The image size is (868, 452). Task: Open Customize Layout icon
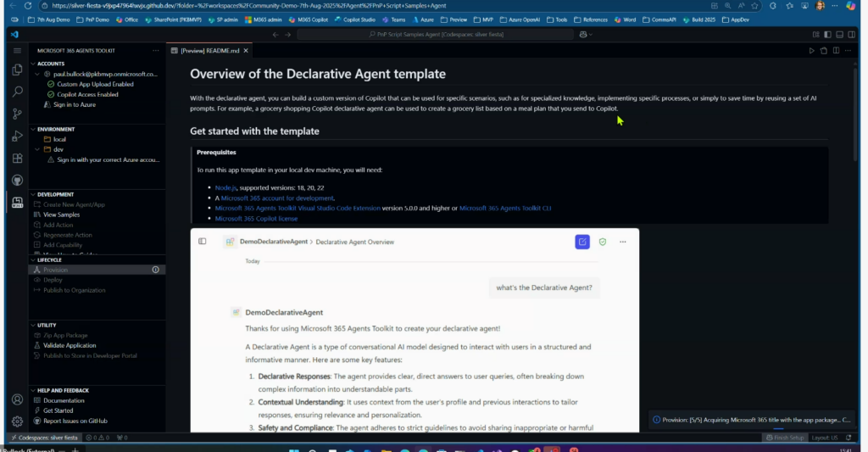816,34
